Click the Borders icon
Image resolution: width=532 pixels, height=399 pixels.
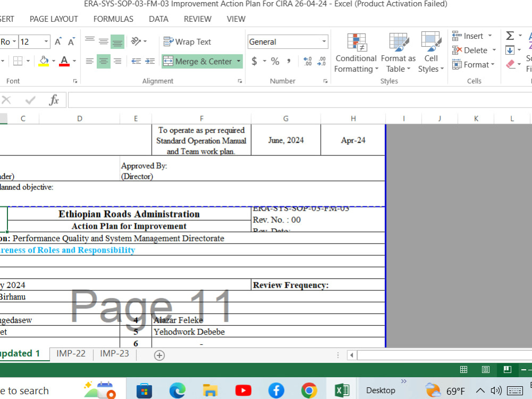point(18,61)
